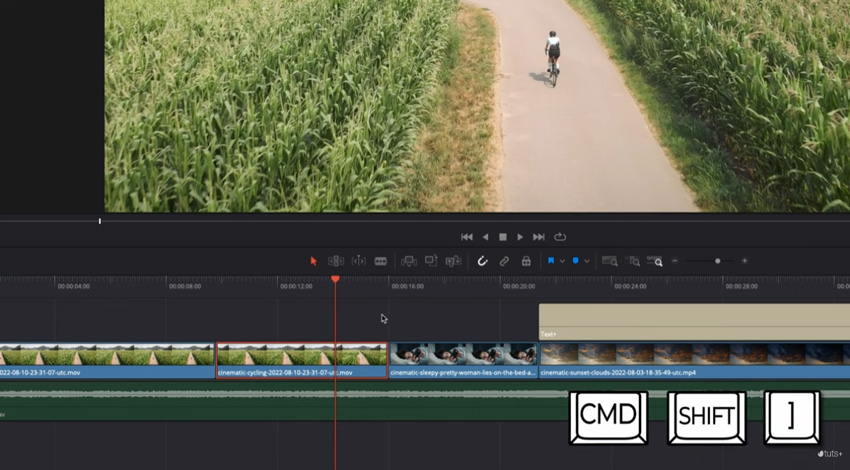The height and width of the screenshot is (470, 850).
Task: Toggle timeline Snapping magnet
Action: click(482, 261)
